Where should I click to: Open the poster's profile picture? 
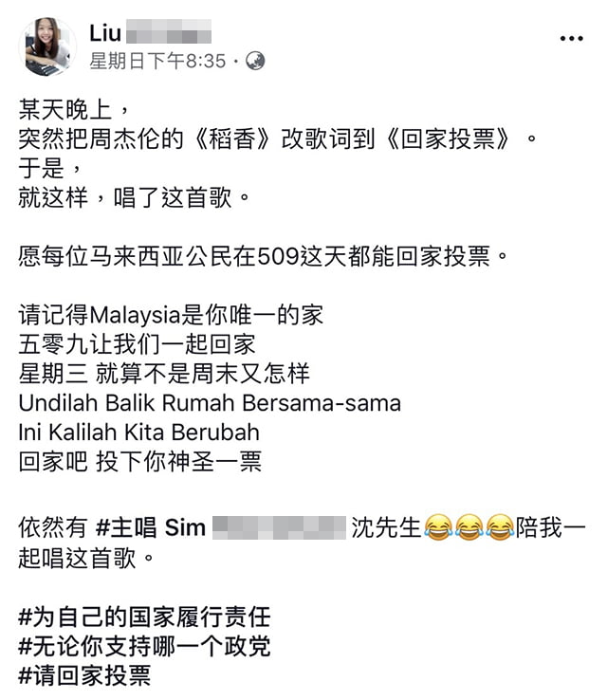[x=47, y=46]
